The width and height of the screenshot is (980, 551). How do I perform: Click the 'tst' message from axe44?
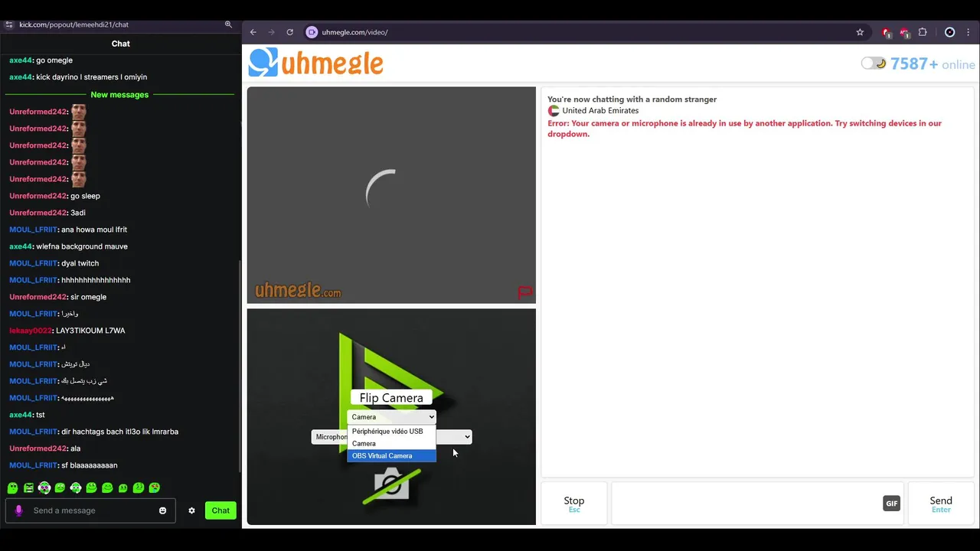coord(41,415)
